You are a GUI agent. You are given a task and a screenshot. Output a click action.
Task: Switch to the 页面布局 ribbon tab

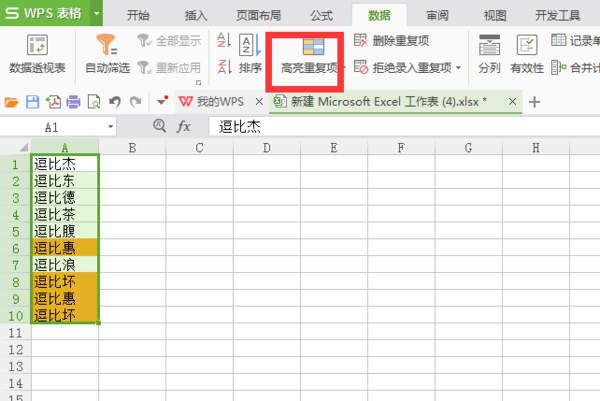click(x=259, y=15)
